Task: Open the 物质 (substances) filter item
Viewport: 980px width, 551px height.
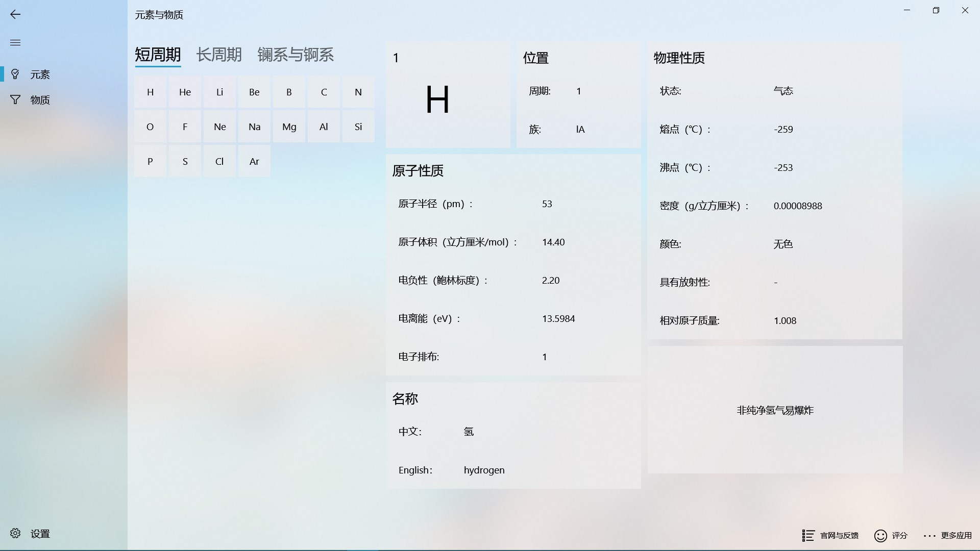Action: (x=39, y=100)
